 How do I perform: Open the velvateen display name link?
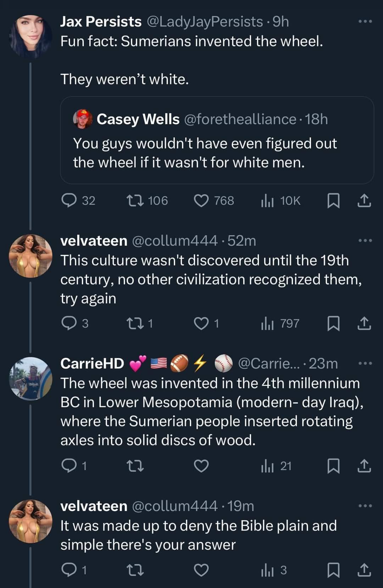[94, 506]
